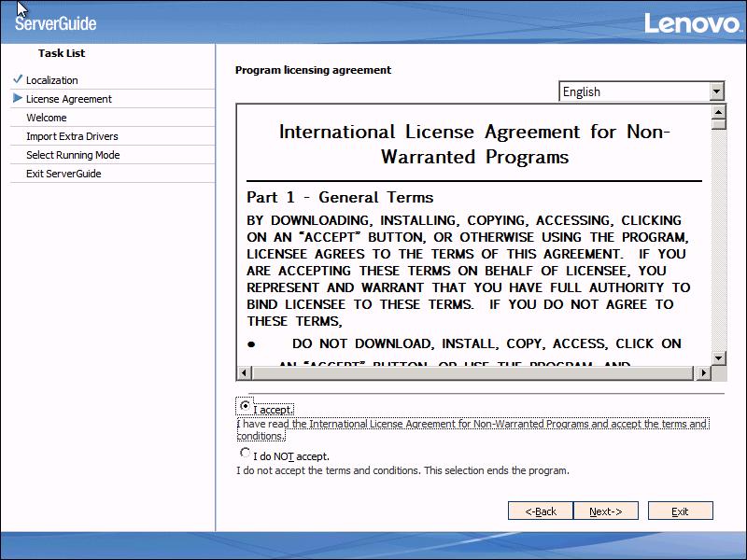The height and width of the screenshot is (560, 747).
Task: Click the horizontal scrollbar right arrow
Action: [702, 373]
